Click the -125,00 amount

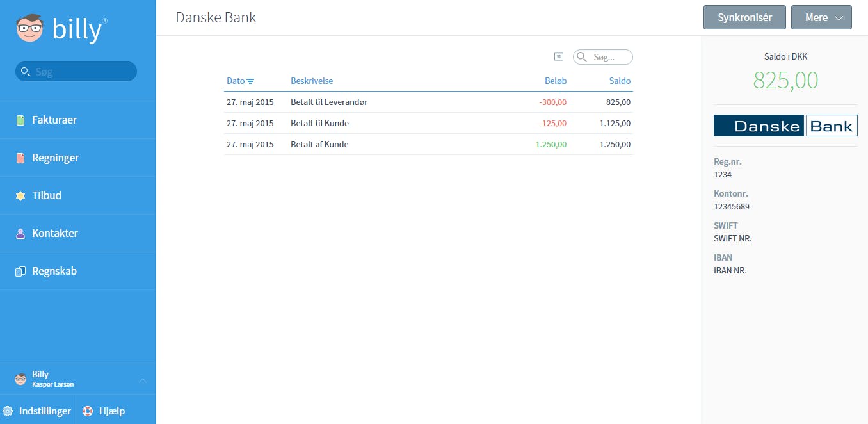click(552, 123)
